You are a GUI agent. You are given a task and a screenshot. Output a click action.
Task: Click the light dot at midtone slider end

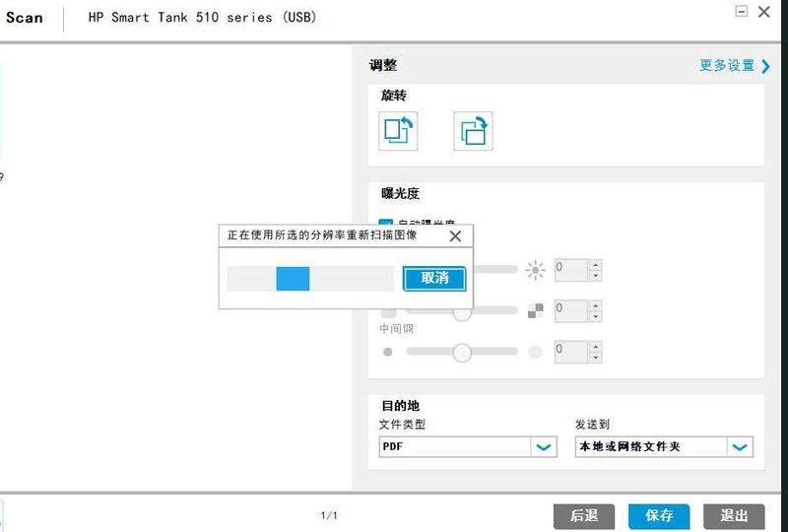[x=535, y=352]
